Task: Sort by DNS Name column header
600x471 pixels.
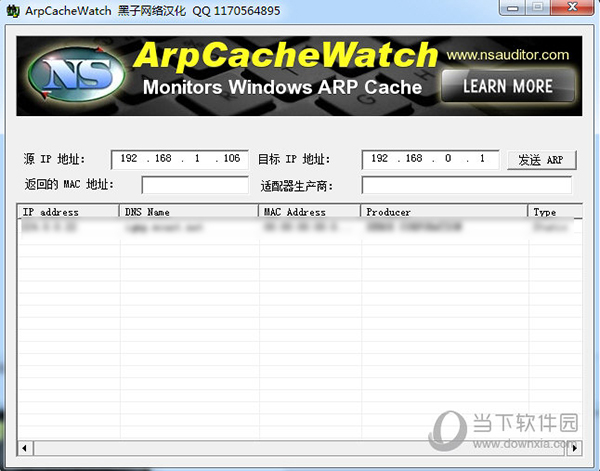Action: point(189,212)
